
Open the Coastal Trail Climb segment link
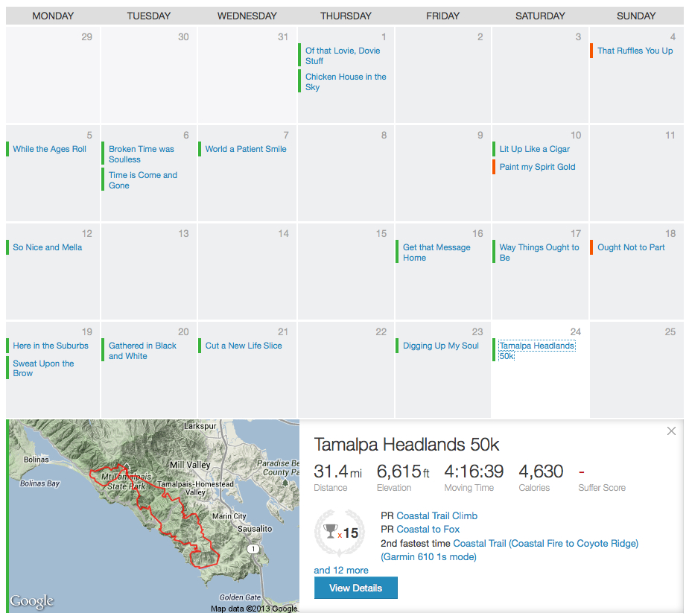click(436, 515)
